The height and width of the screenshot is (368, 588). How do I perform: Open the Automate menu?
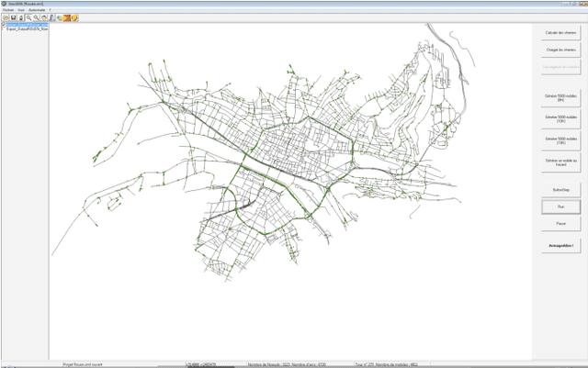tap(37, 10)
